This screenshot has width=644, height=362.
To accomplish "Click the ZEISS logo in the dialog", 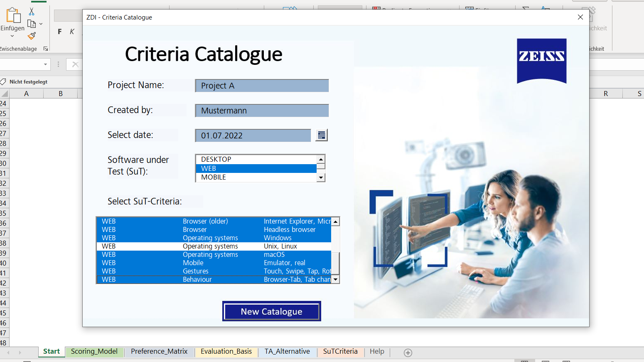I will [541, 61].
